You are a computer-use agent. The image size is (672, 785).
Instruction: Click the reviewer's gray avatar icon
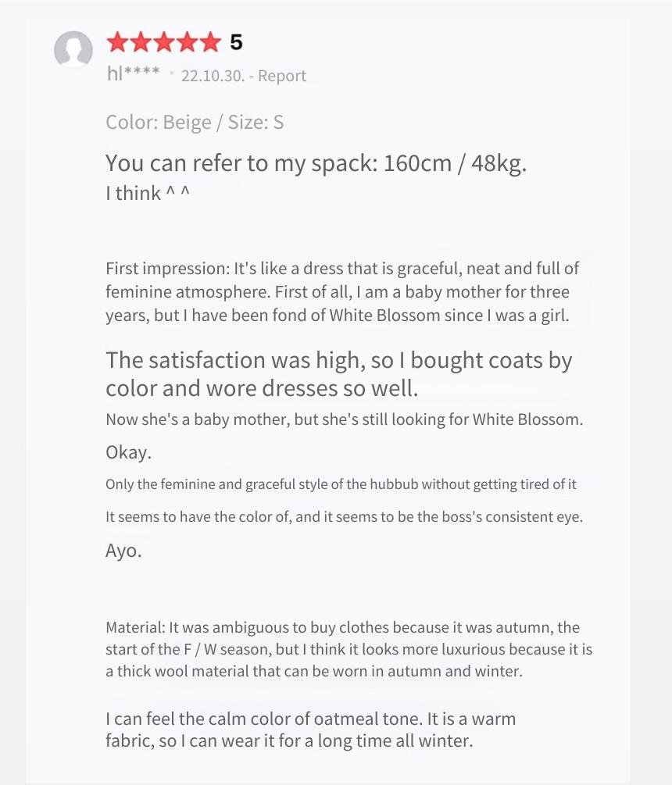[73, 49]
